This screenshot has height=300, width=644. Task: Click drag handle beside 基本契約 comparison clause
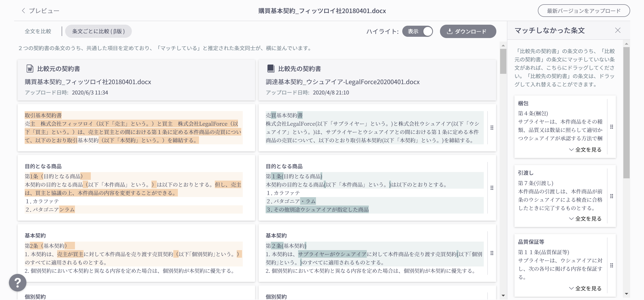coord(492,253)
